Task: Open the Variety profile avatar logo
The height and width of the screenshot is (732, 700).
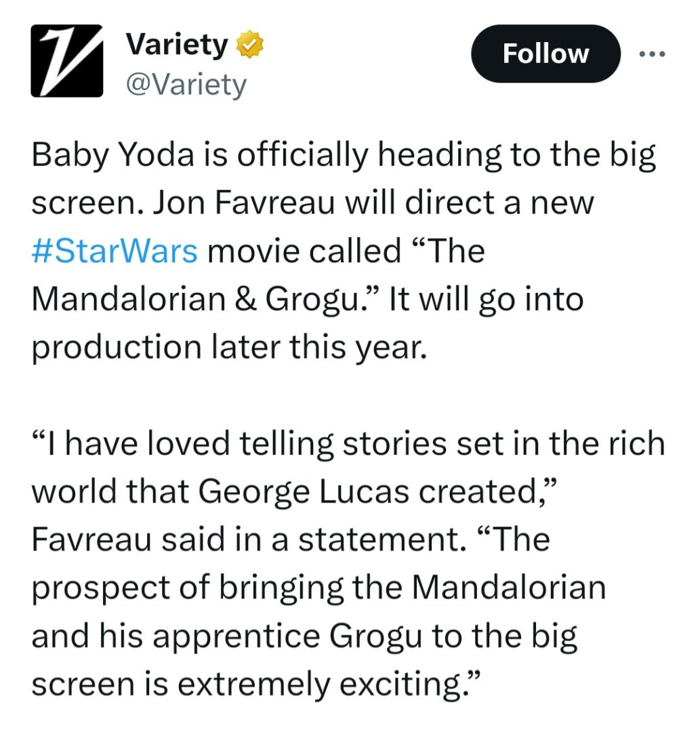Action: click(66, 60)
